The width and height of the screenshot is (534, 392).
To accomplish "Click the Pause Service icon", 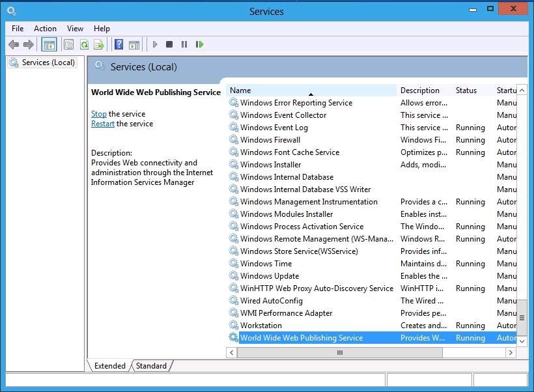I will point(184,44).
